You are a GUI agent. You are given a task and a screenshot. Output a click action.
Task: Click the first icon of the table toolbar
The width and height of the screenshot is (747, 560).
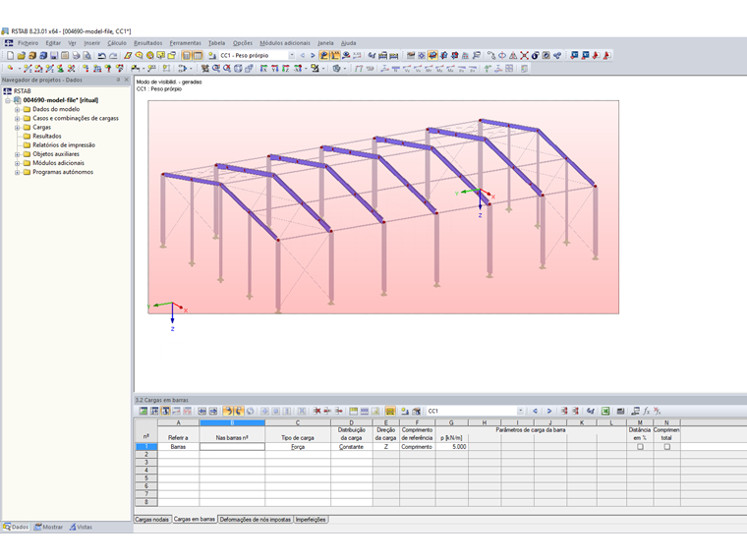[144, 411]
